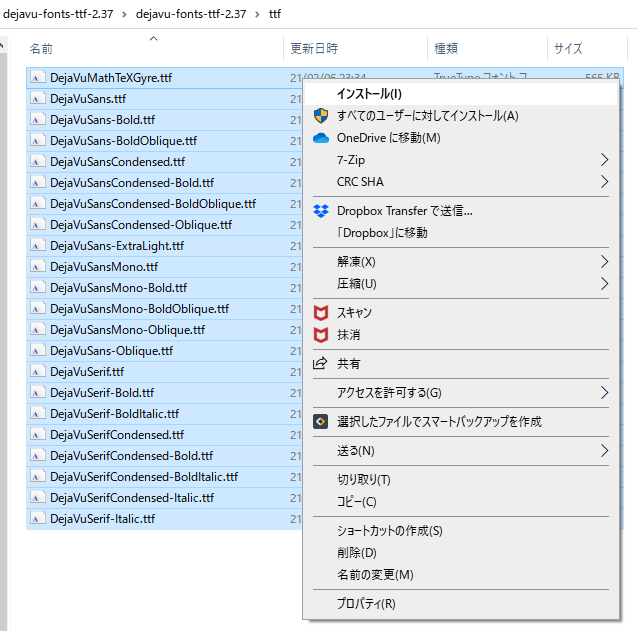Select file DejaVuSansCondensed-BoldOblique.ttf

153,204
